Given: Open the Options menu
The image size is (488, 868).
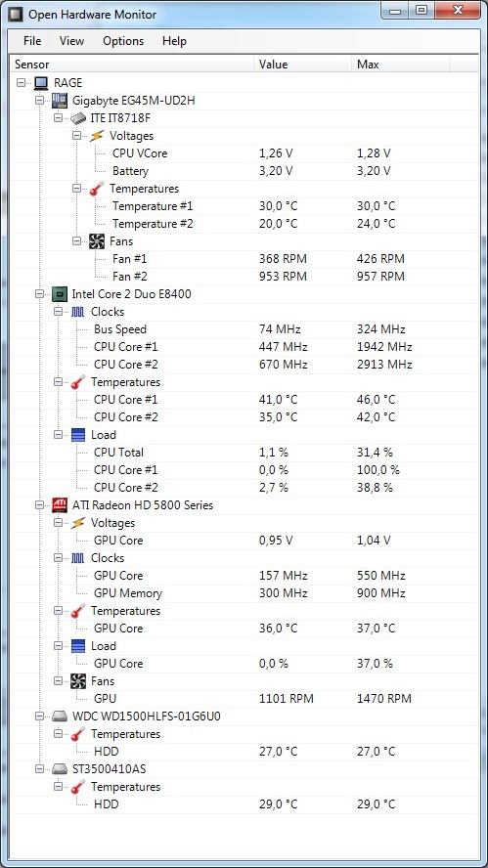Looking at the screenshot, I should (x=123, y=41).
